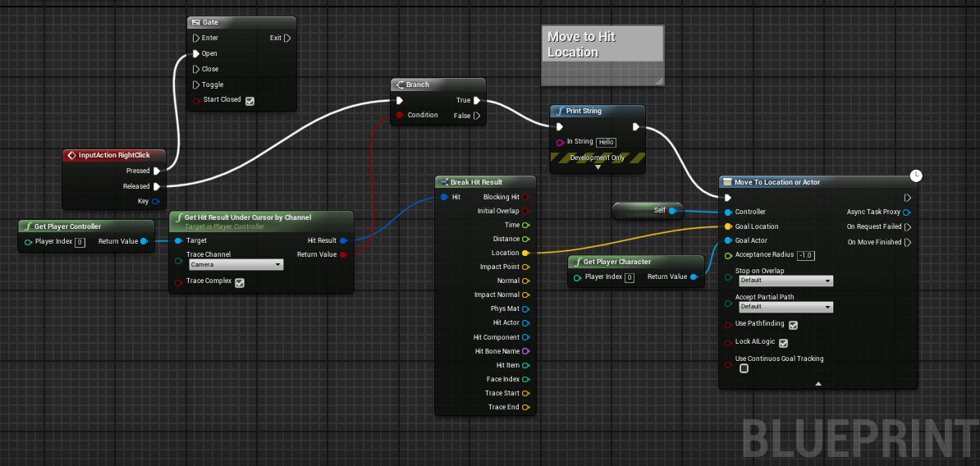This screenshot has height=466, width=980.
Task: Click the Gate node's Exit execution pin
Action: point(287,38)
